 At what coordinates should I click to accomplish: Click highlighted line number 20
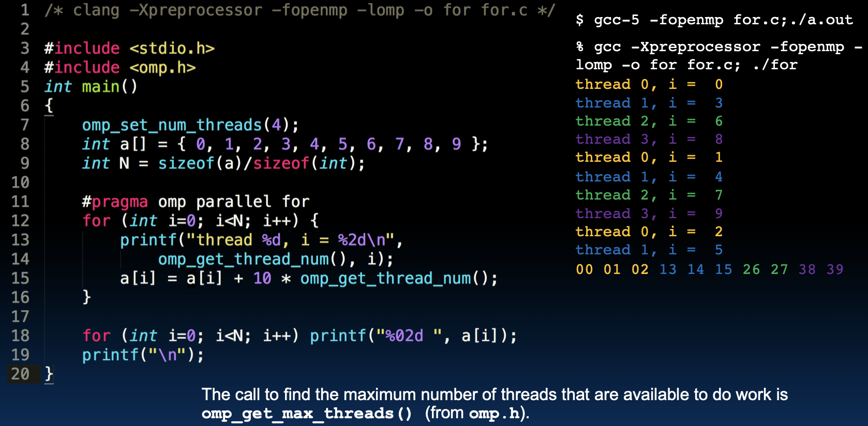pos(21,374)
